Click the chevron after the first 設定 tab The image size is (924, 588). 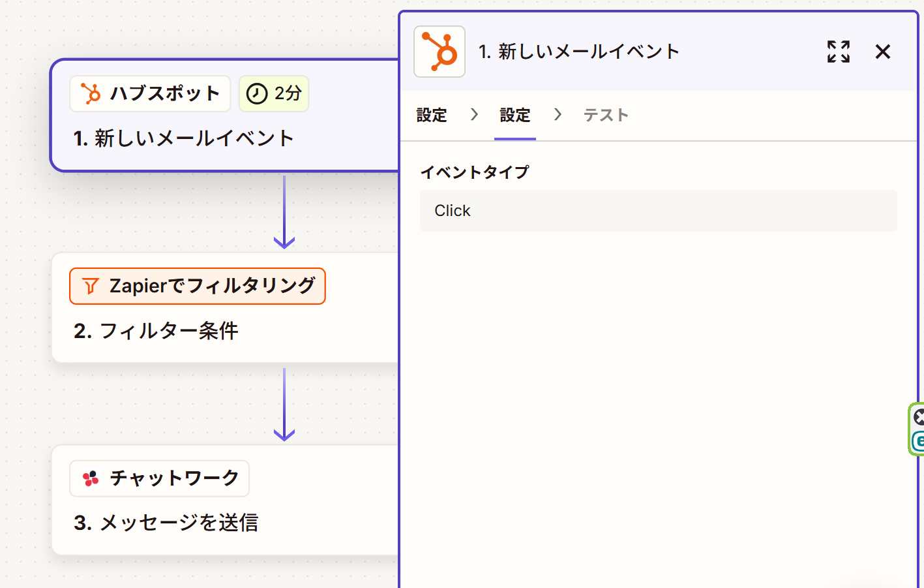click(474, 115)
